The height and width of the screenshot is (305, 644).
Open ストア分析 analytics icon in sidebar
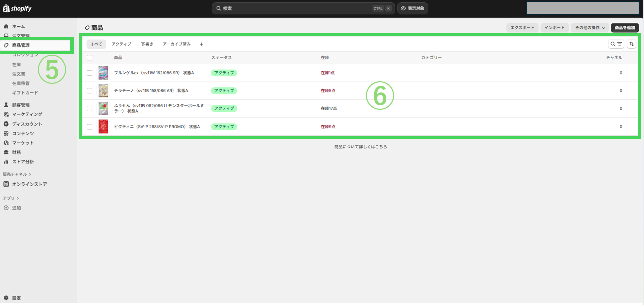point(6,162)
